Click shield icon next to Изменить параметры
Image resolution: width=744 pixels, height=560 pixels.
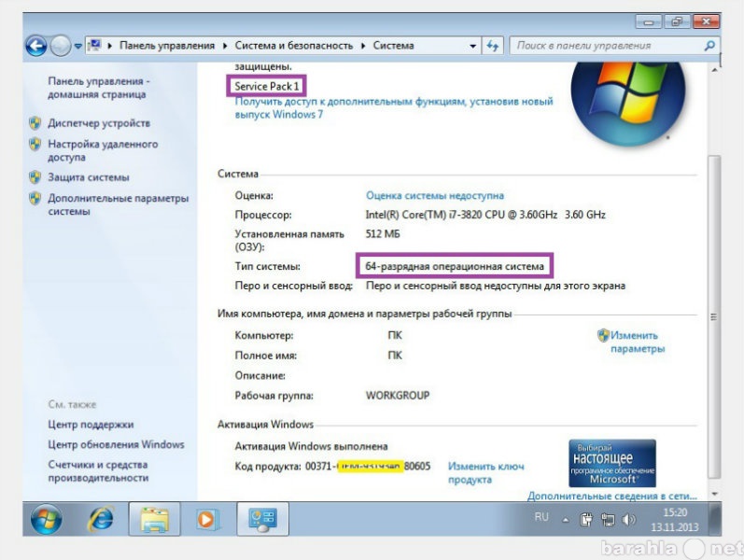[603, 335]
